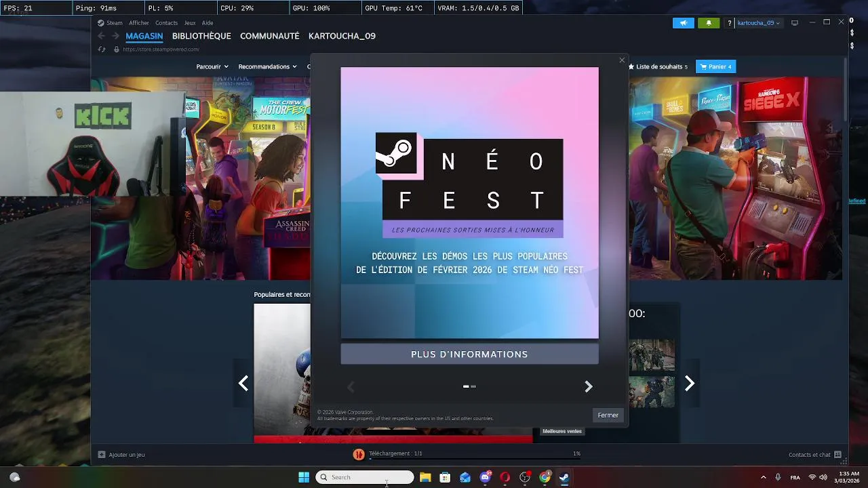868x488 pixels.
Task: Reload the Steam store page
Action: tap(102, 49)
